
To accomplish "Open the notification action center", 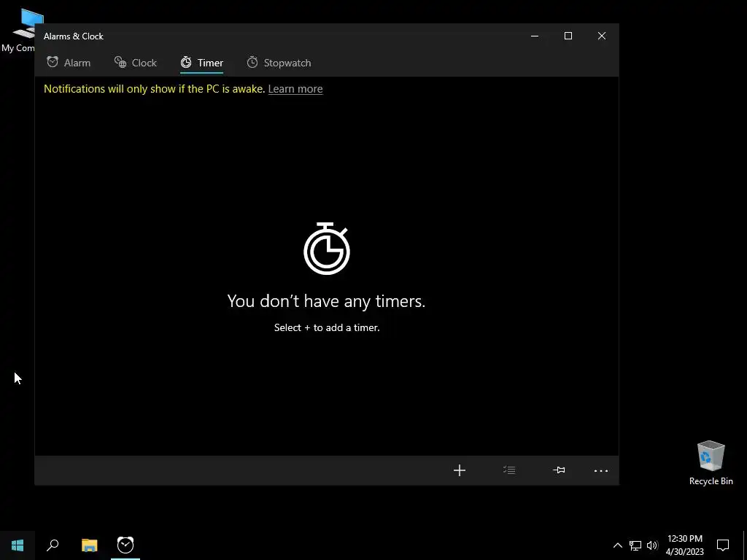I will point(723,545).
